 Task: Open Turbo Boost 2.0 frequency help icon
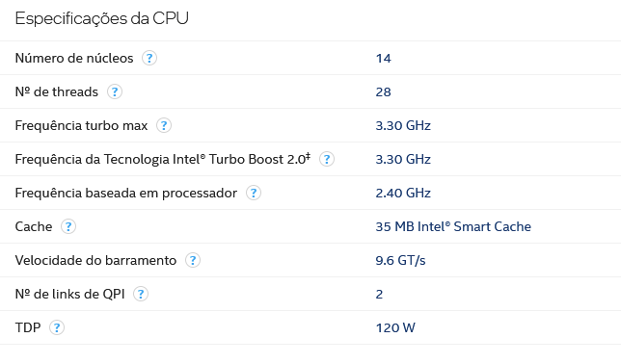pyautogui.click(x=327, y=159)
